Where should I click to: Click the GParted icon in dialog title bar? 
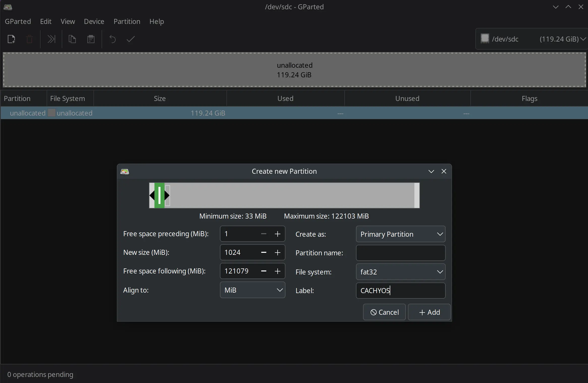point(125,171)
